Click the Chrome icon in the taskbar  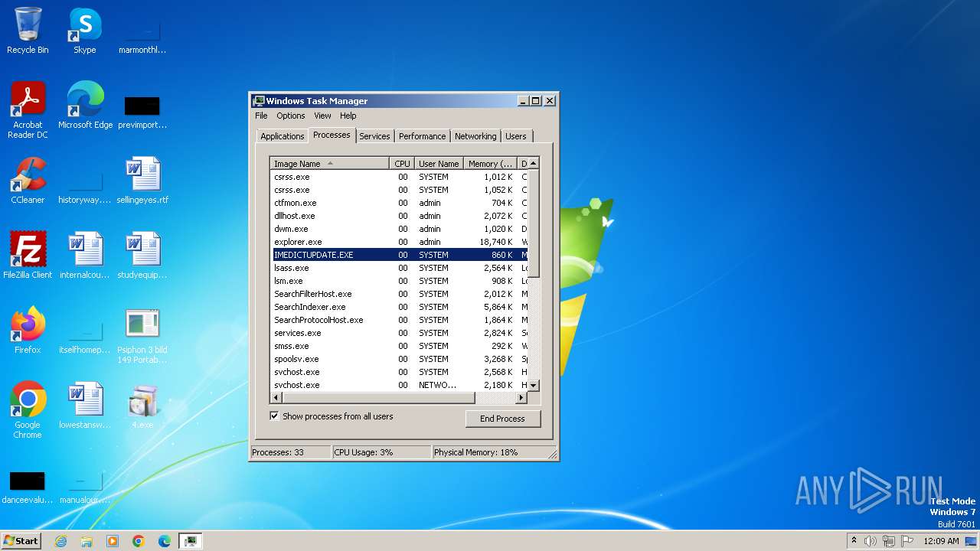click(139, 541)
